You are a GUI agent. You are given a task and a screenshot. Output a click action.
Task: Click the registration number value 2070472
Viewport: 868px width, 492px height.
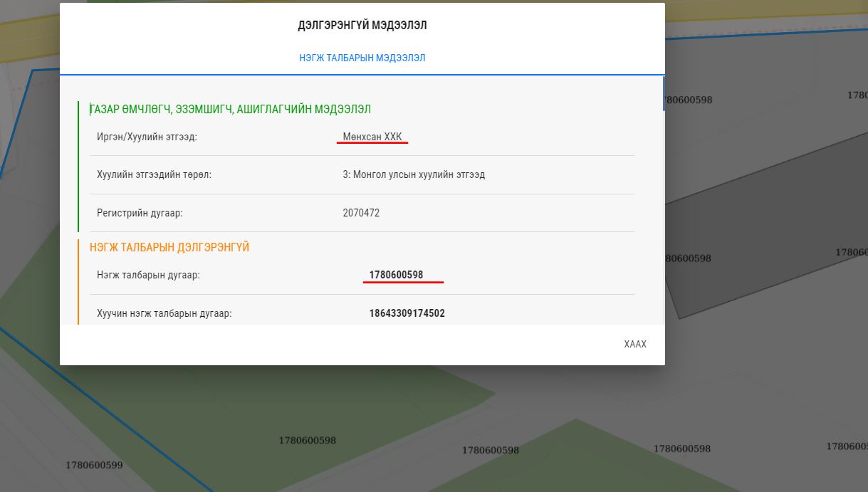coord(361,213)
